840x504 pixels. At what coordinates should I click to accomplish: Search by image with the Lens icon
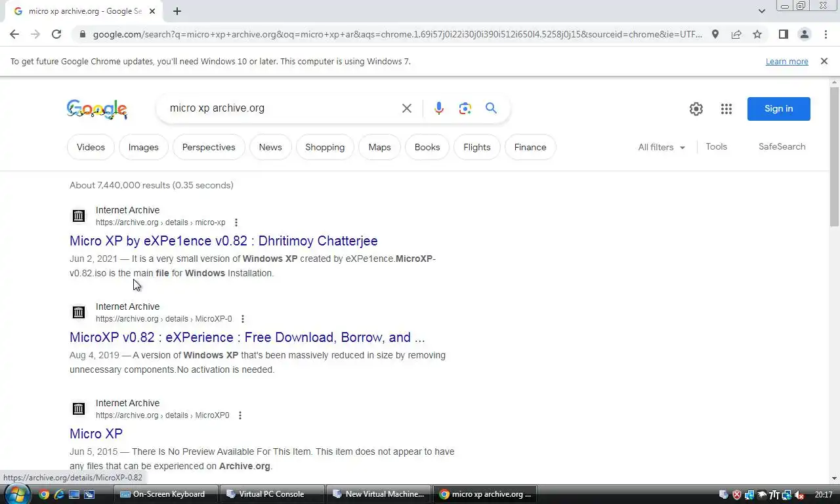(x=465, y=108)
